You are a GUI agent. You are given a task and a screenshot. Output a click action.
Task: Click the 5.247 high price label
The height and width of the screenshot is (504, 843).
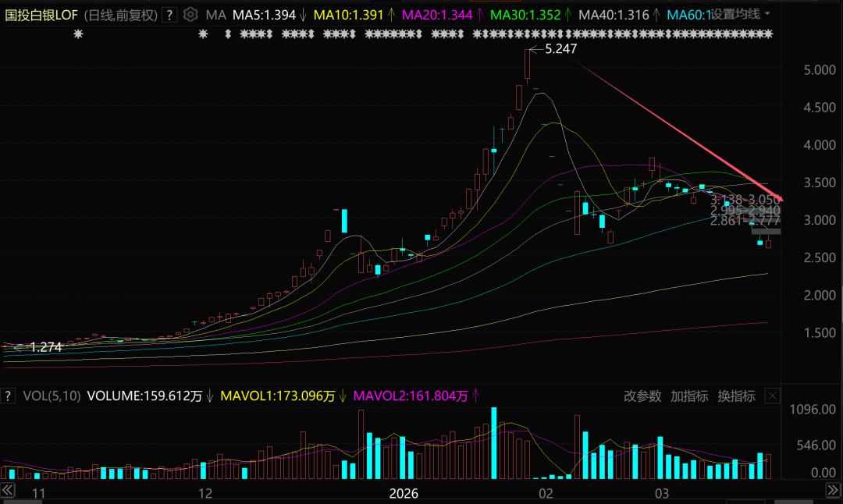pos(560,49)
